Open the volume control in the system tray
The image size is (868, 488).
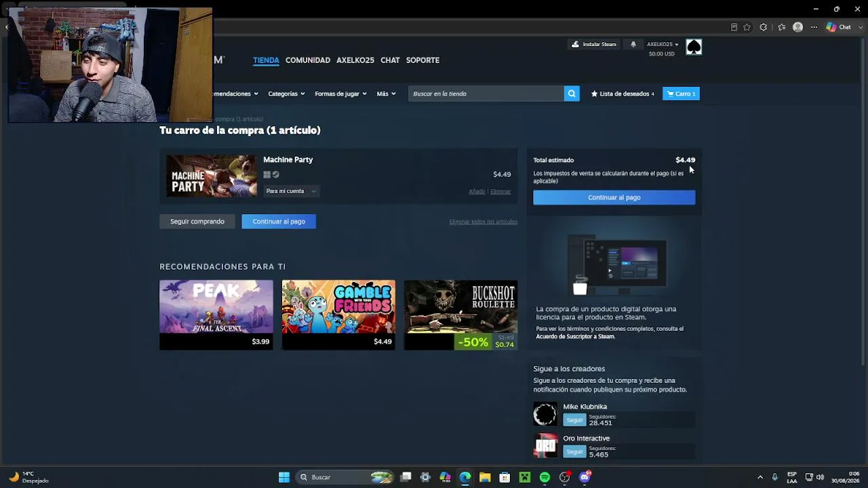coord(821,477)
